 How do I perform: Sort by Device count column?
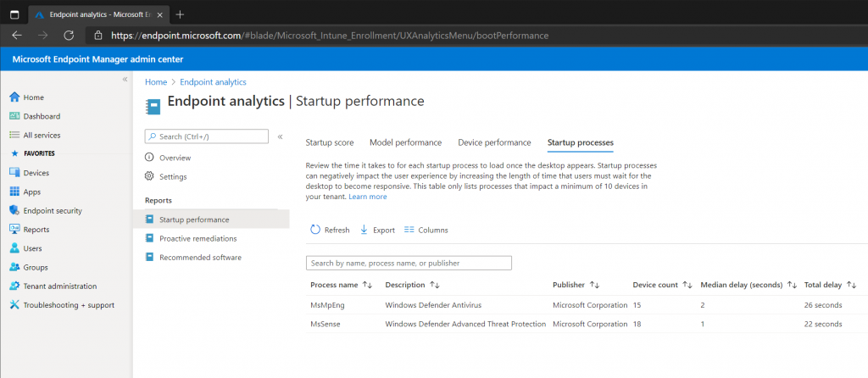pyautogui.click(x=662, y=285)
